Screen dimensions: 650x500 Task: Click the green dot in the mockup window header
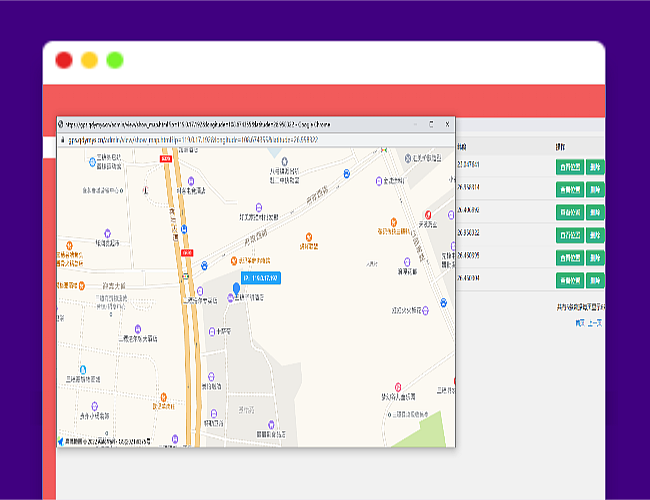(115, 60)
